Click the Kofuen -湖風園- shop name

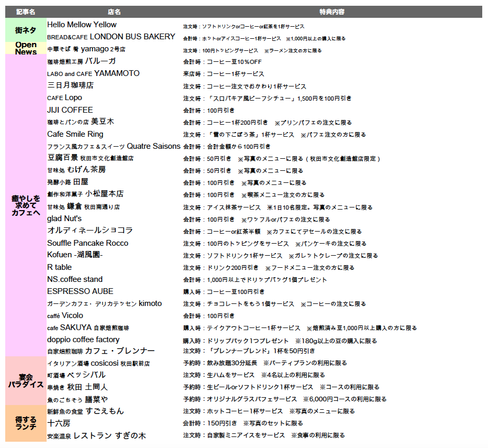pos(75,255)
